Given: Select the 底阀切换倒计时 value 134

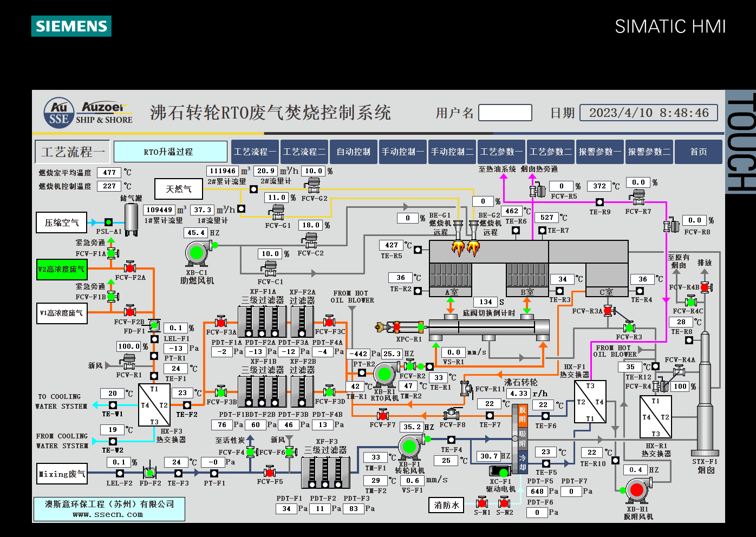Looking at the screenshot, I should (486, 302).
